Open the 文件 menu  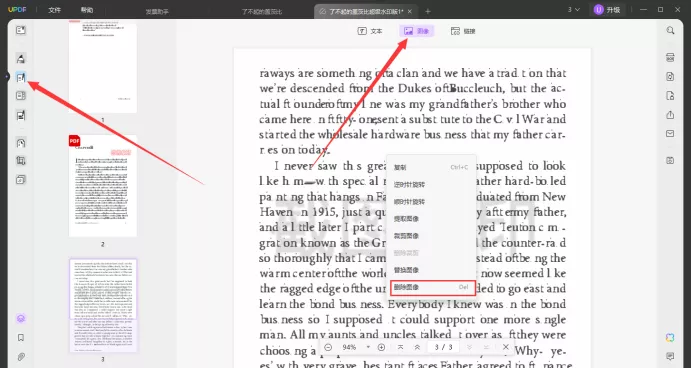pyautogui.click(x=55, y=10)
